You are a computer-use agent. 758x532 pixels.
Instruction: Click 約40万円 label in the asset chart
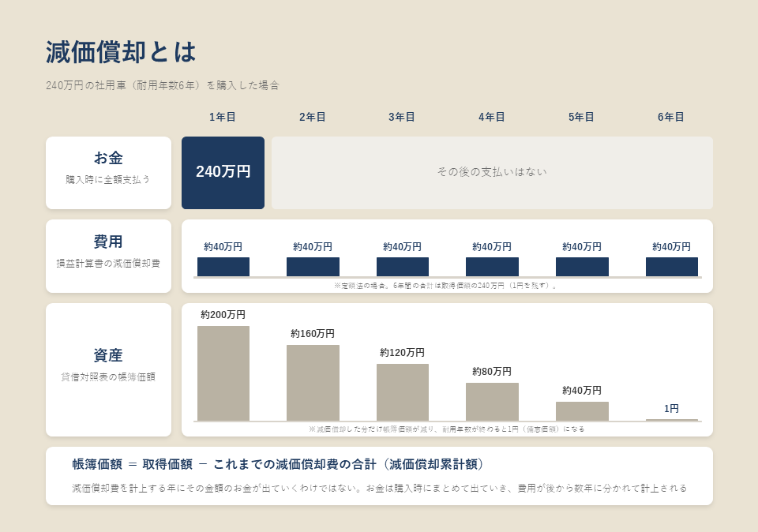click(582, 391)
